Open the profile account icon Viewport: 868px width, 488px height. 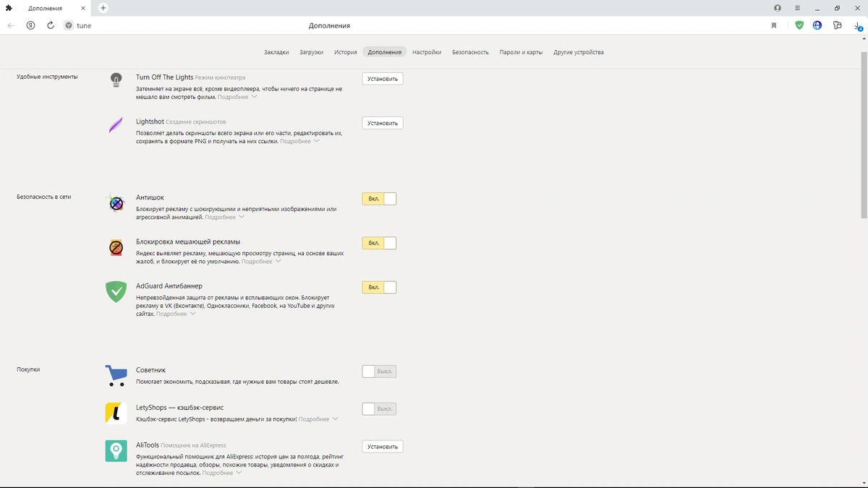778,8
